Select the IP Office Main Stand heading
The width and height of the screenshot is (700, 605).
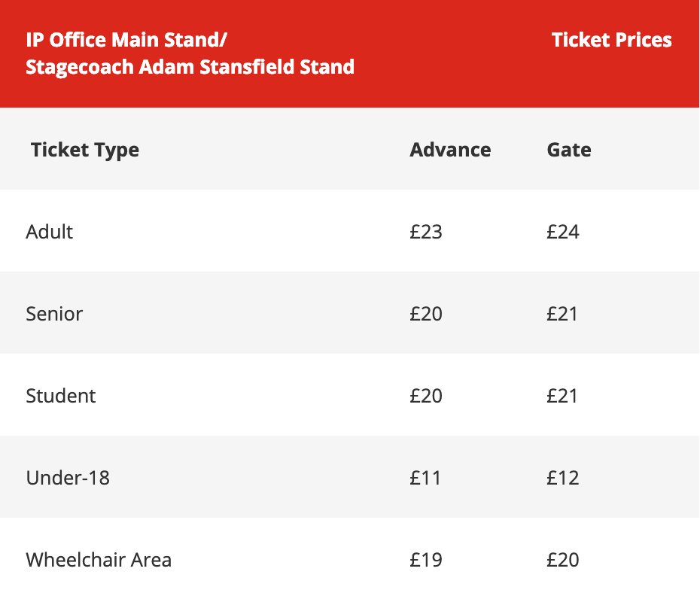point(190,53)
